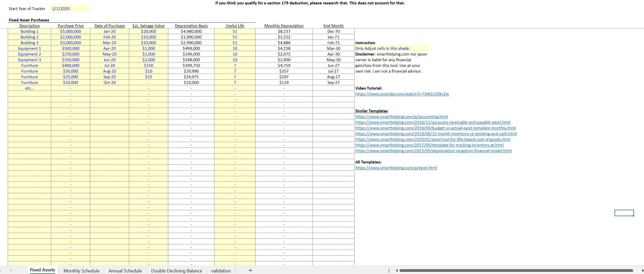Select the Building 1 description cell

point(29,32)
